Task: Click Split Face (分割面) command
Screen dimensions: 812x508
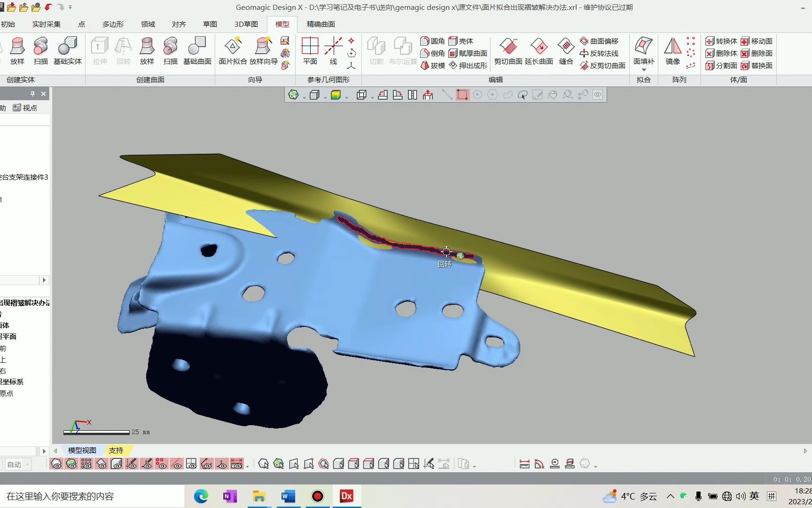Action: (721, 65)
